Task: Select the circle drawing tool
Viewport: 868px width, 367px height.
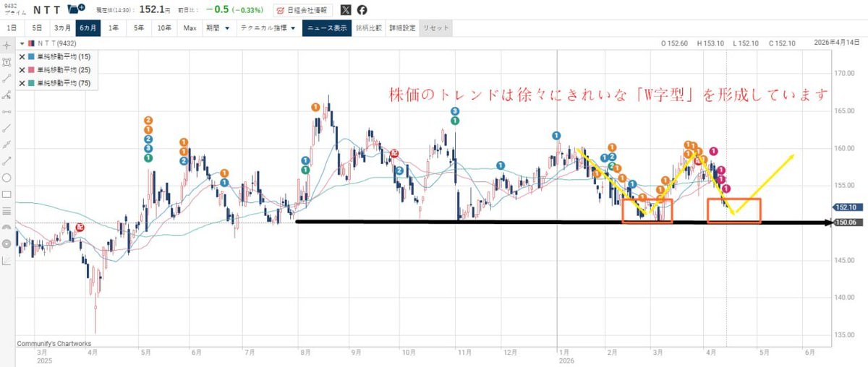Action: (7, 178)
